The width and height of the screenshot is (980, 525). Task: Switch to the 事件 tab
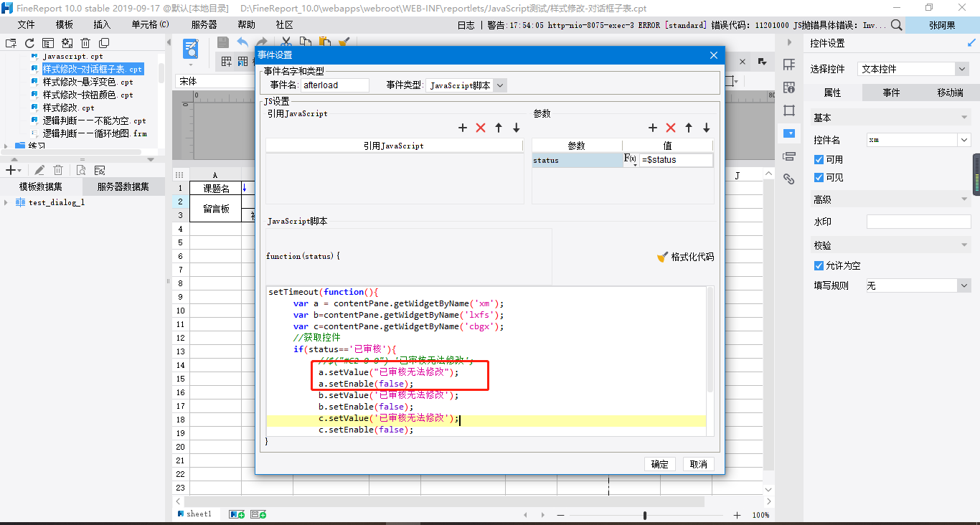click(x=891, y=93)
